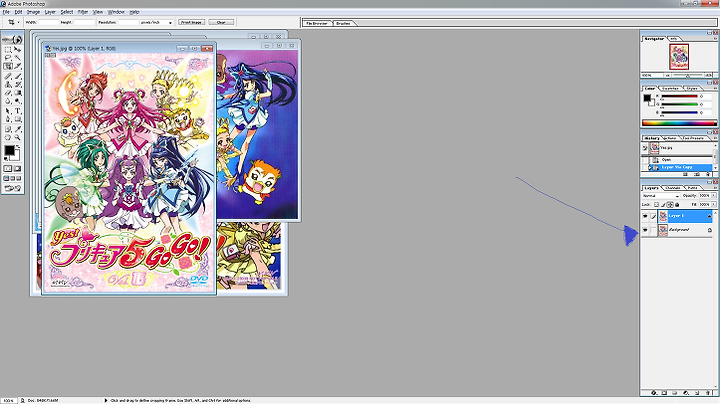Select the Healing Brush tool

pyautogui.click(x=8, y=76)
